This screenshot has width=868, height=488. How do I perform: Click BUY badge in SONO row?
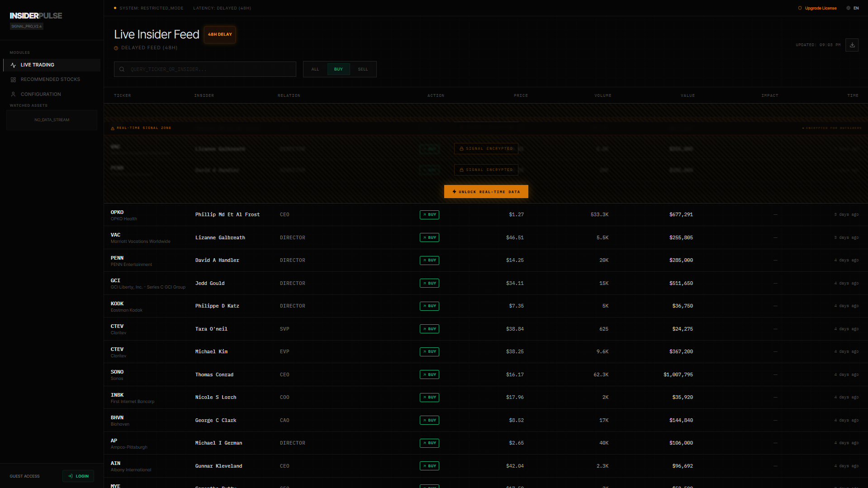pos(429,374)
